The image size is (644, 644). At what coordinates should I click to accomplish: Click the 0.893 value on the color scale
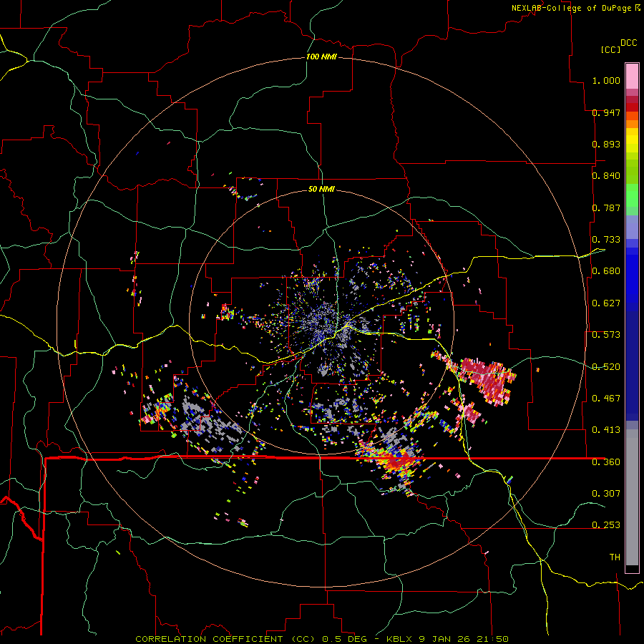point(606,144)
